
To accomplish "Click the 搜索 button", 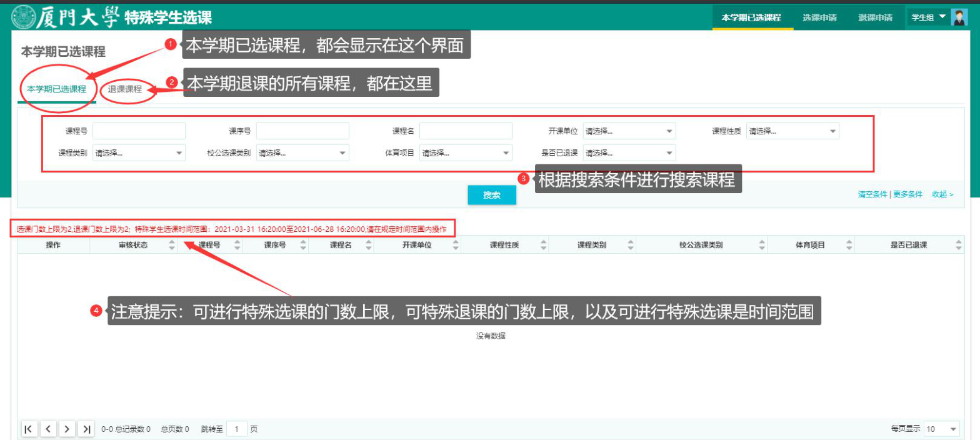I will coord(492,195).
